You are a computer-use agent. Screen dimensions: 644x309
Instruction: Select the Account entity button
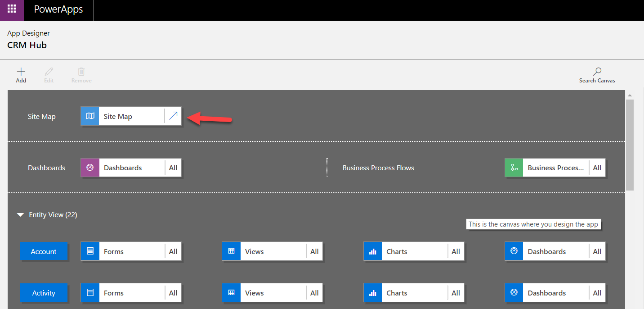(x=44, y=251)
